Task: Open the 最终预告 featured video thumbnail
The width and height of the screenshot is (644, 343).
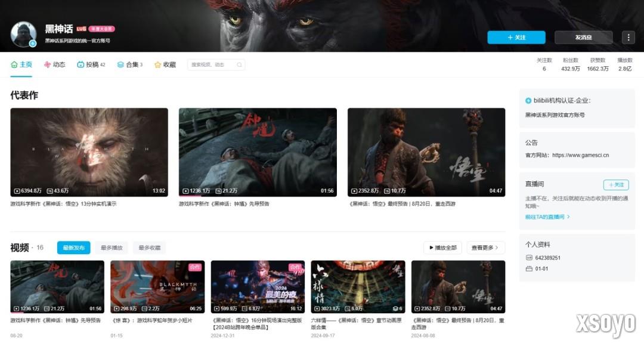Action: click(426, 152)
